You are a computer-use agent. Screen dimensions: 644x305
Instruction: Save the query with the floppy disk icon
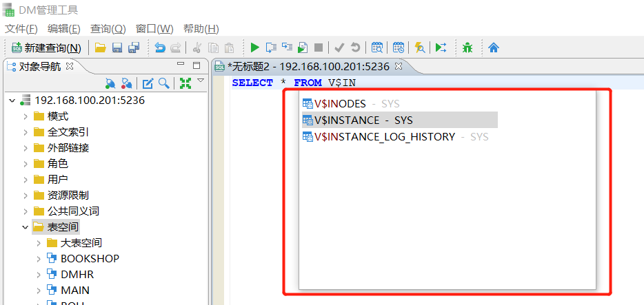(x=117, y=48)
